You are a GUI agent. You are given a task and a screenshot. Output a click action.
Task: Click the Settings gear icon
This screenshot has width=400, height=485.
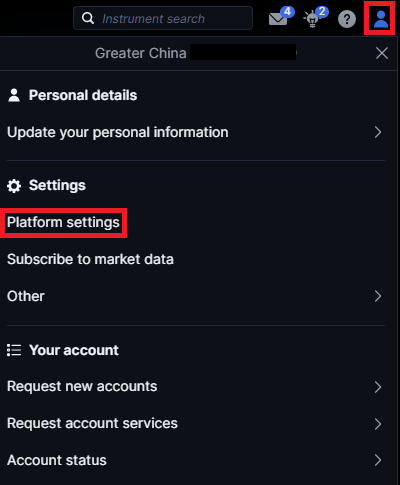[x=14, y=186]
